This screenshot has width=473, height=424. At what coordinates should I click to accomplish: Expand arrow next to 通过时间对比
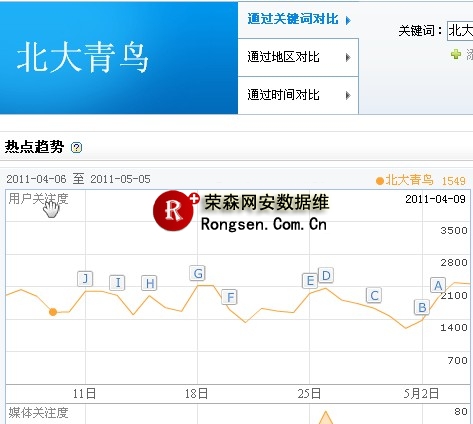[348, 96]
